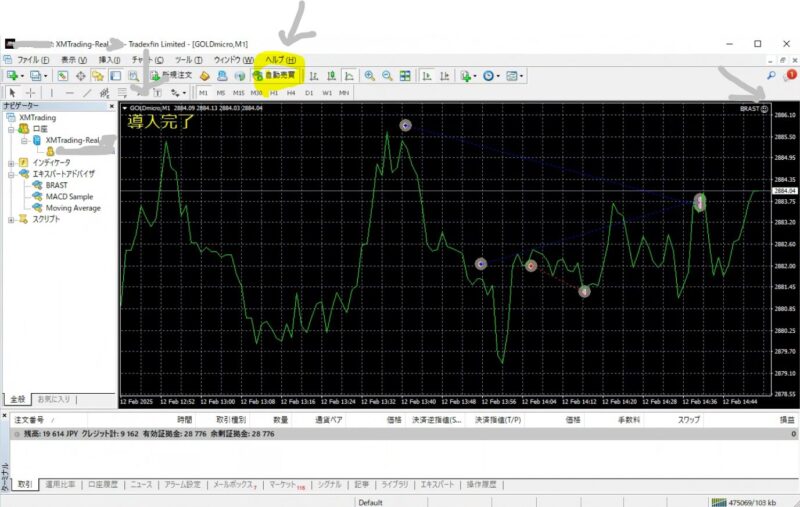Select the crosshair tool

point(31,93)
